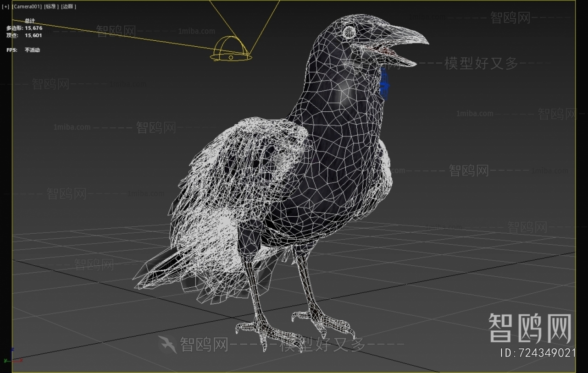Click the XYZ axis gizmo in corner
Image resolution: width=588 pixels, height=373 pixels.
12,356
